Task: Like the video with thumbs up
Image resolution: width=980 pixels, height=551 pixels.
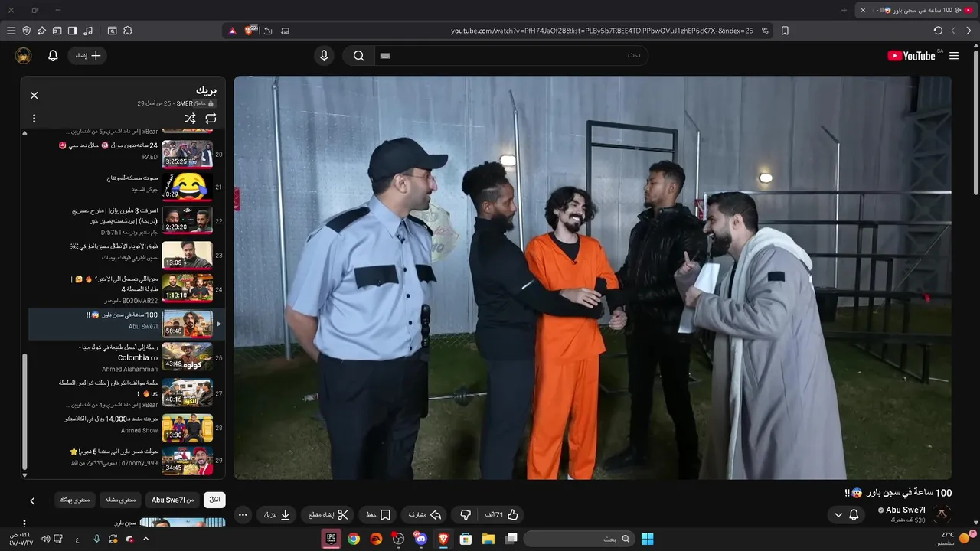Action: 502,515
